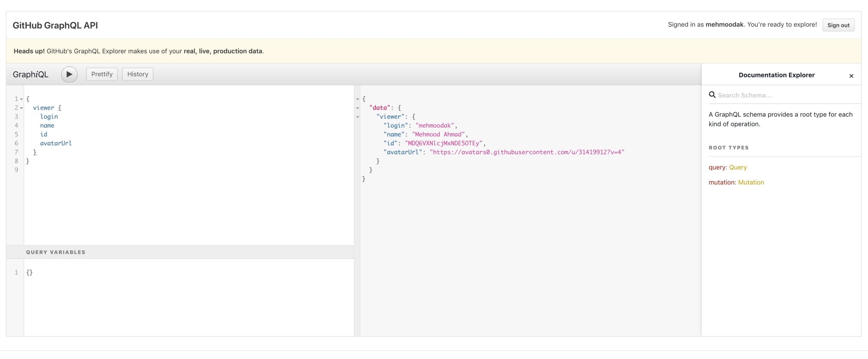Collapse the viewer block fold arrow on line 2
868x359 pixels.
tap(21, 108)
